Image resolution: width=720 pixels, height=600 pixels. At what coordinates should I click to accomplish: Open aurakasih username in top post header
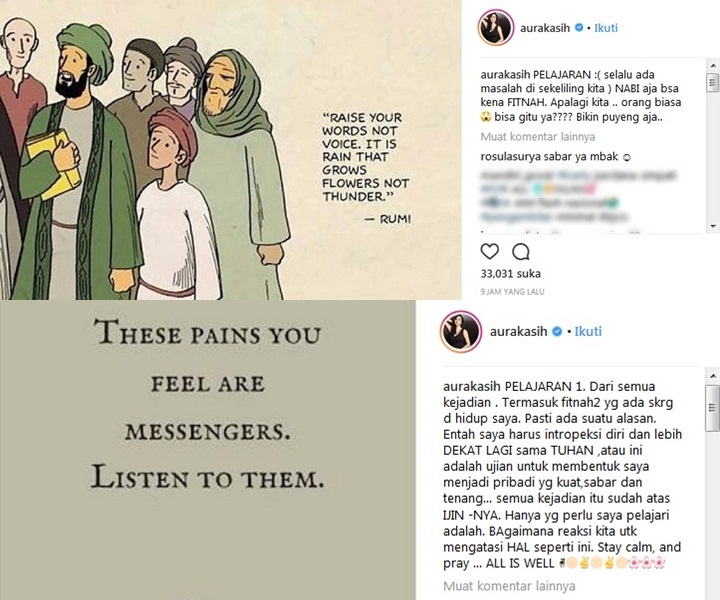pyautogui.click(x=545, y=28)
